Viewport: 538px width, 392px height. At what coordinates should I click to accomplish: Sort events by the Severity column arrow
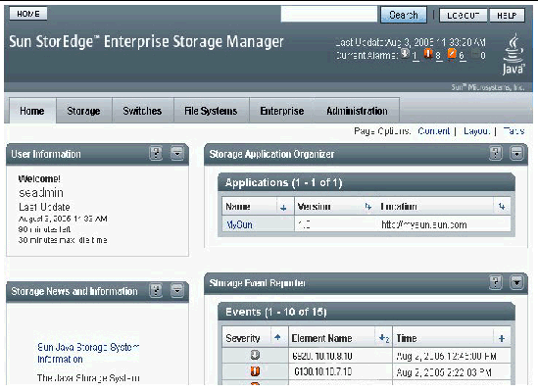(277, 337)
